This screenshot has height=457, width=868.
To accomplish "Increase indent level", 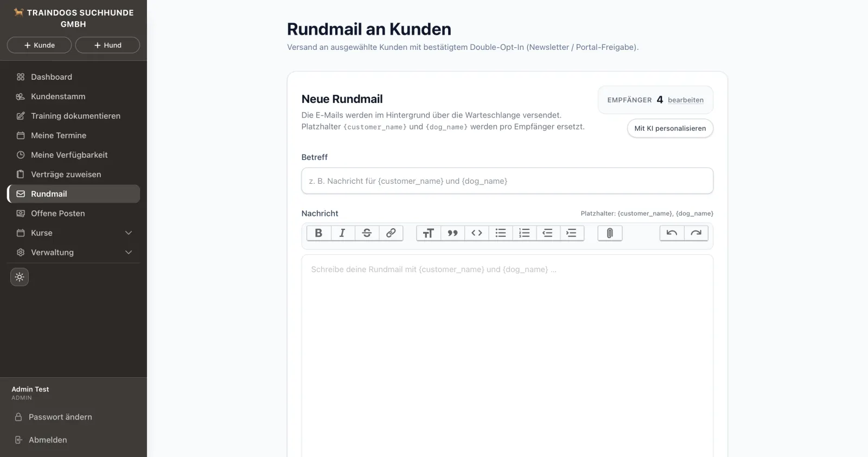I will point(572,233).
